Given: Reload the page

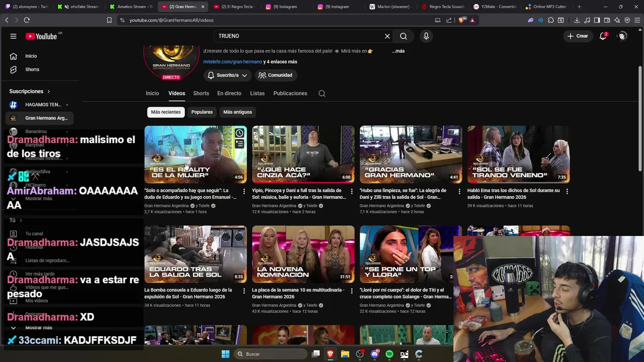Looking at the screenshot, I should pyautogui.click(x=27, y=20).
